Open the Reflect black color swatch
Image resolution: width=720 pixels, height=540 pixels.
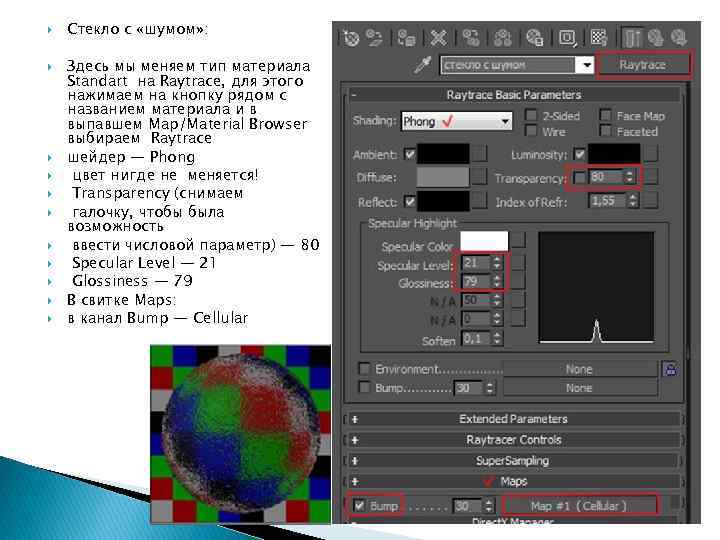(x=443, y=201)
